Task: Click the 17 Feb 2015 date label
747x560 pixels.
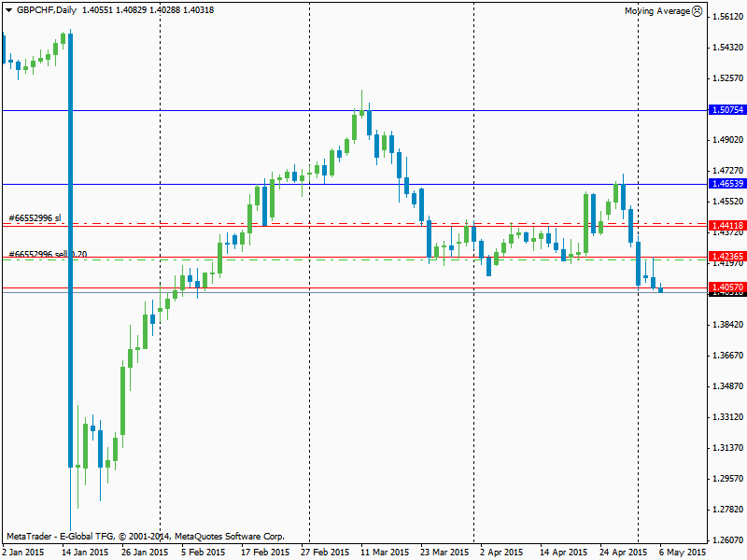Action: pos(265,553)
